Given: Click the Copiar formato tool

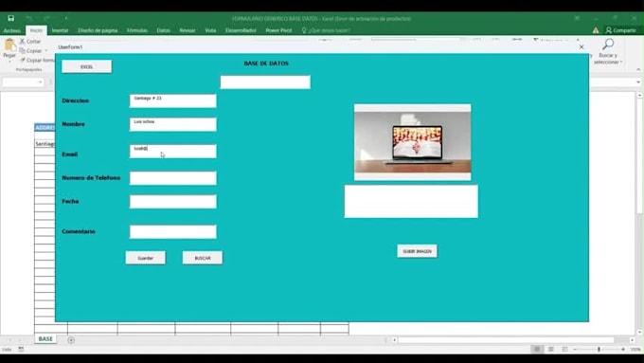Looking at the screenshot, I should click(37, 61).
